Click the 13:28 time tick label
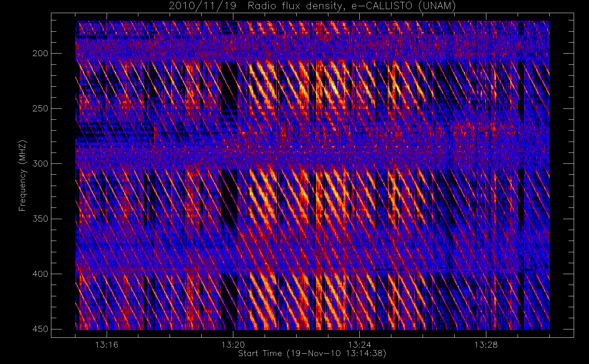589x364 pixels. [x=486, y=344]
